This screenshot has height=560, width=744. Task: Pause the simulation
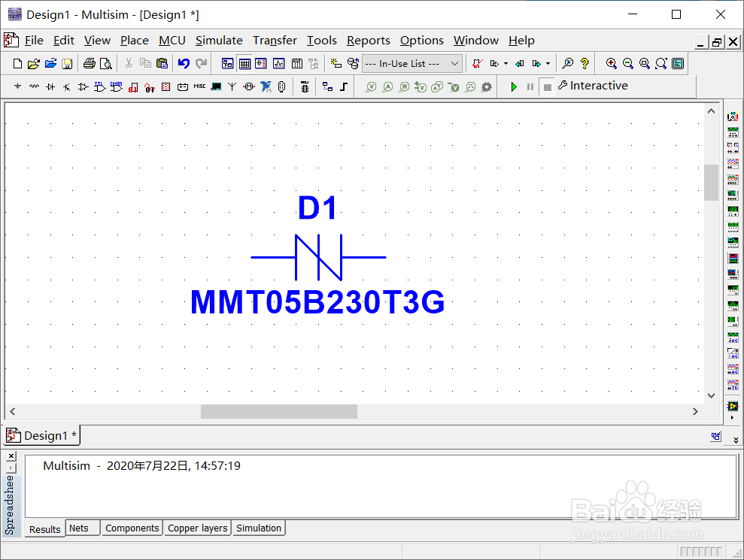click(x=530, y=86)
